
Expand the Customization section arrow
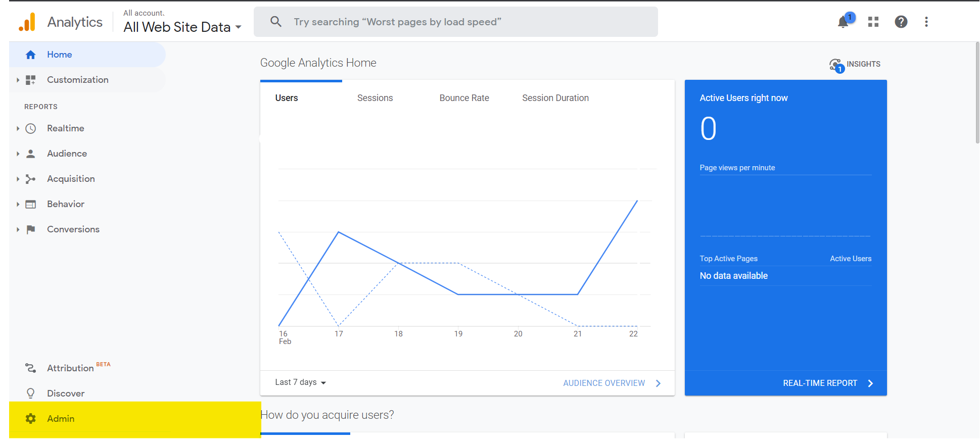point(18,80)
